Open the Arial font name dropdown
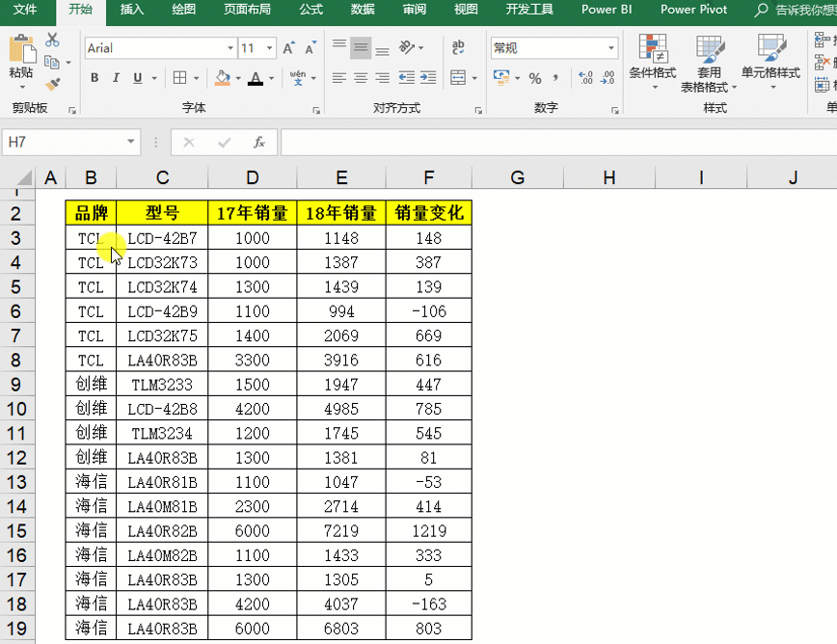837x644 pixels. (230, 48)
